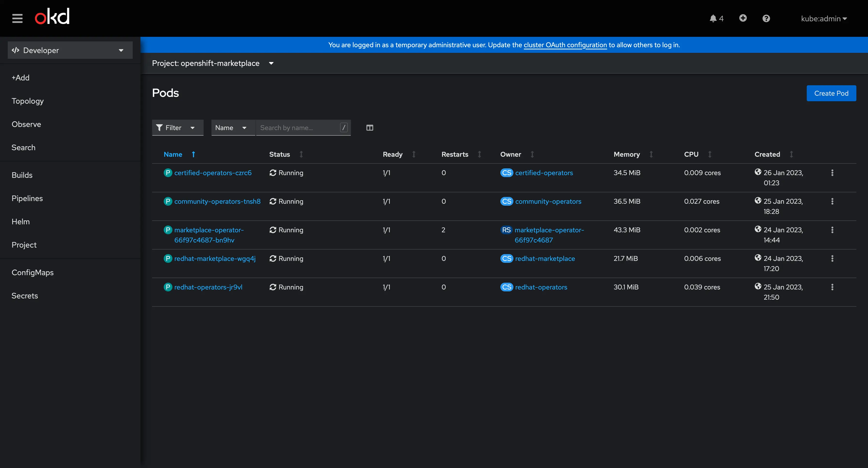Click the RS badge for marketplace-operator owner

(506, 230)
